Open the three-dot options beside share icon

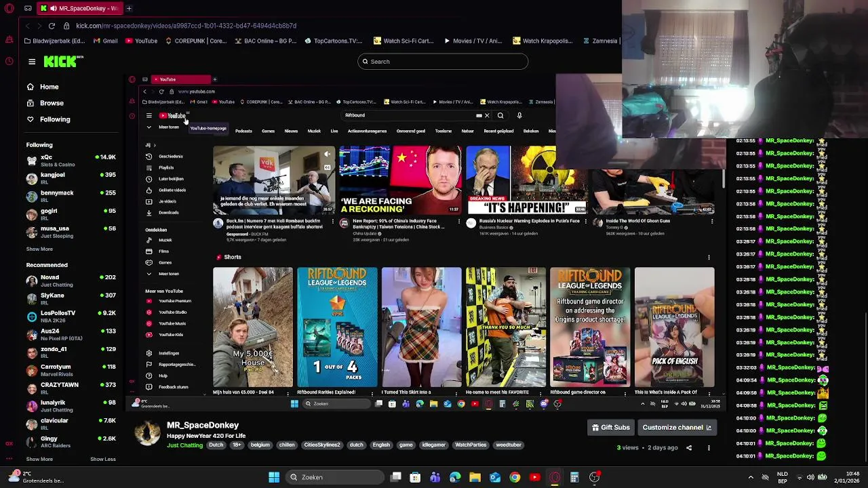click(709, 447)
